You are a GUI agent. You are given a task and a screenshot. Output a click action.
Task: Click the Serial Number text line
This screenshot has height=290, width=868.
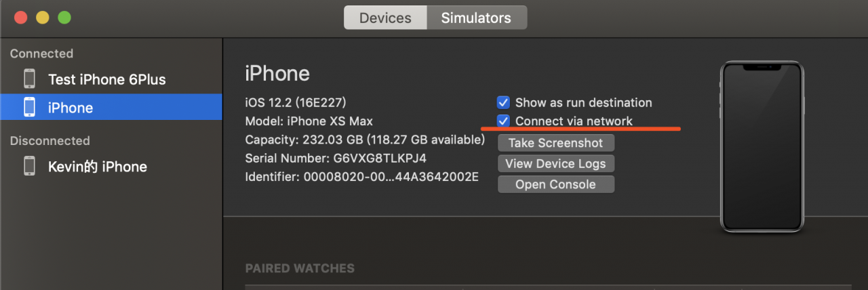pyautogui.click(x=336, y=159)
